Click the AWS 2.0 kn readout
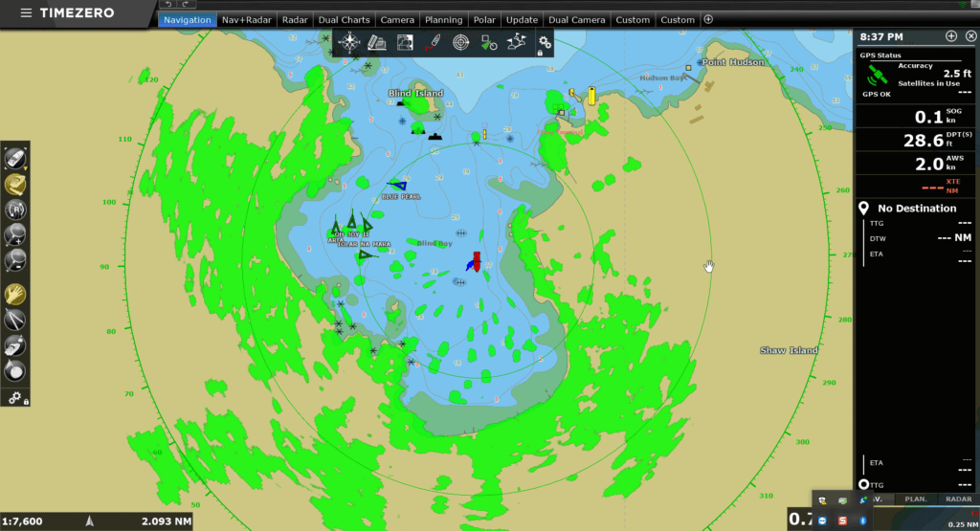Image resolution: width=980 pixels, height=531 pixels. click(x=916, y=164)
